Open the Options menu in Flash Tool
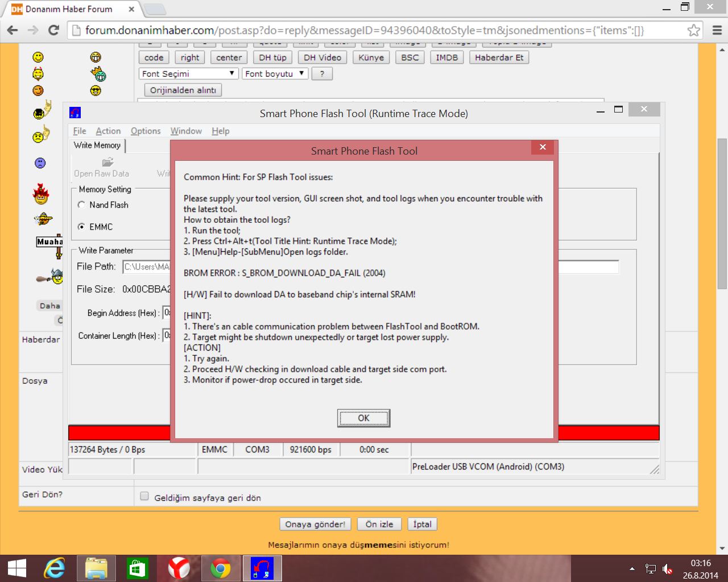 point(146,131)
